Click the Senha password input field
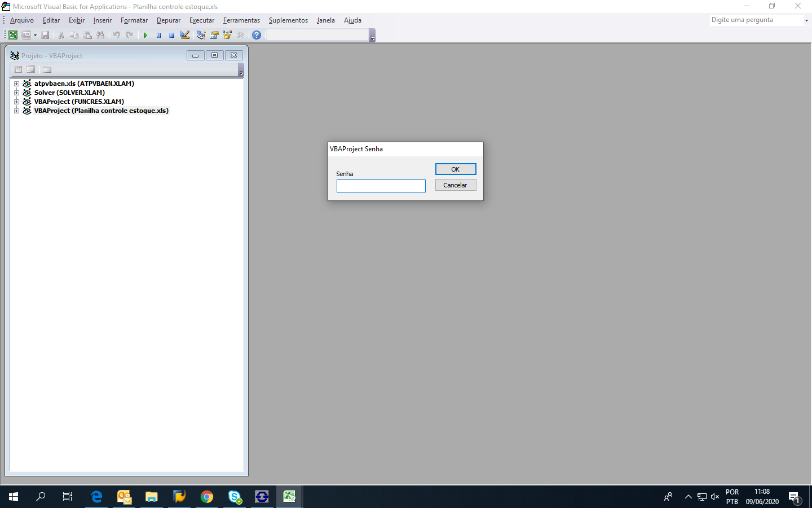812x508 pixels. (x=381, y=186)
